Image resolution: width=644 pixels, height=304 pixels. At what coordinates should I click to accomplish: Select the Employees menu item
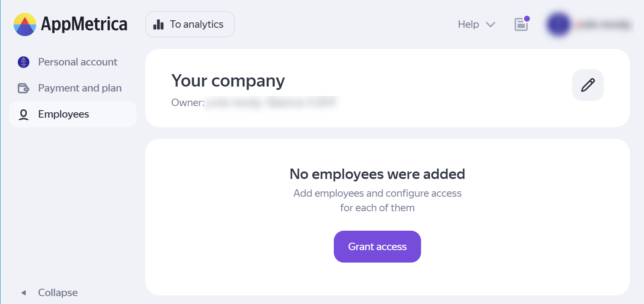[x=64, y=114]
